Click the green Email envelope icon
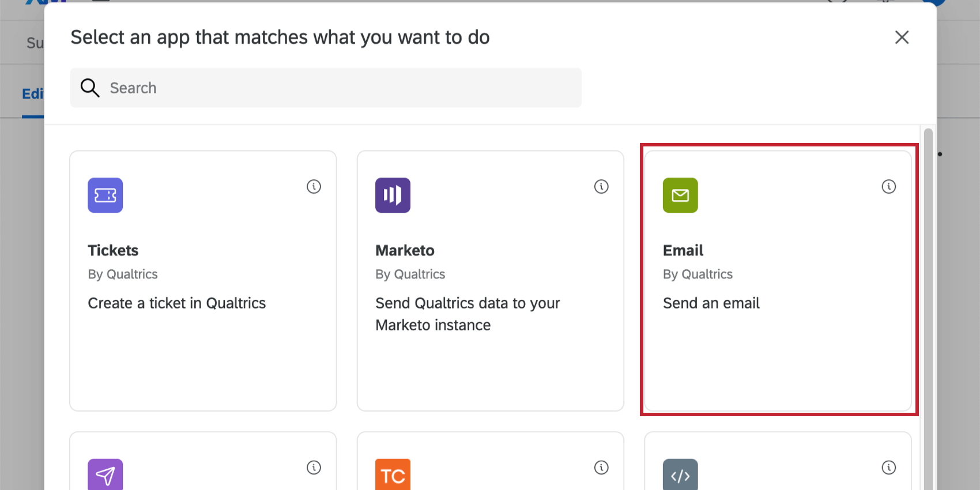Image resolution: width=980 pixels, height=490 pixels. coord(680,195)
